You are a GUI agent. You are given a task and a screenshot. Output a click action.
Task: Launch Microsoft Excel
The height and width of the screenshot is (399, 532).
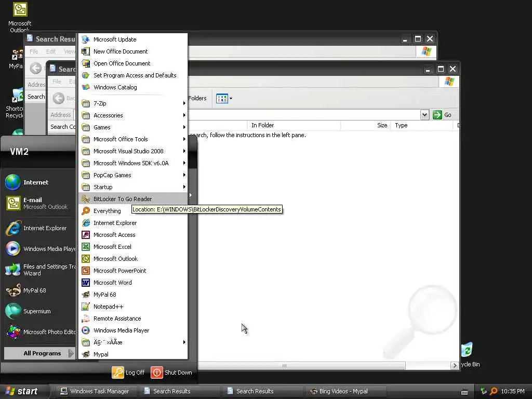point(133,247)
